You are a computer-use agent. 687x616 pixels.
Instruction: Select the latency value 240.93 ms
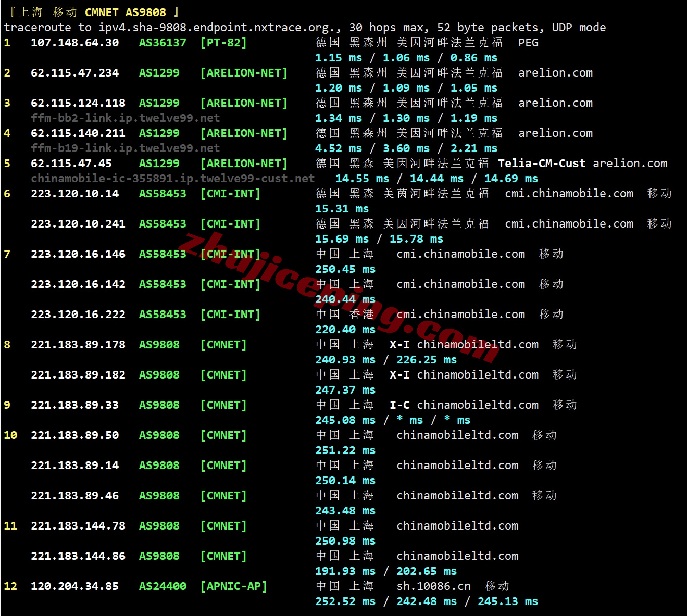point(345,360)
